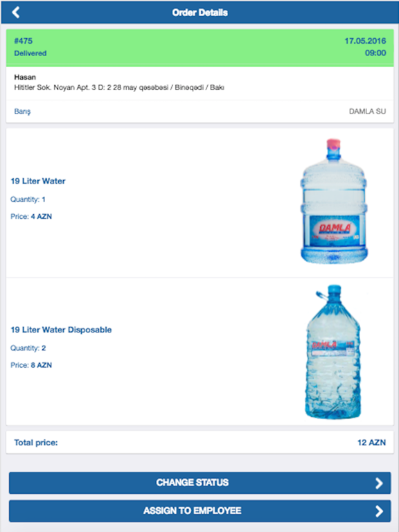Viewport: 399px width, 532px height.
Task: Click the customer name Hasan
Action: [25, 77]
